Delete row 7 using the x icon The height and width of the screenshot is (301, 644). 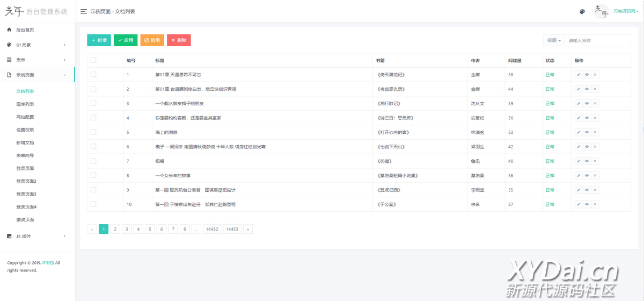595,161
